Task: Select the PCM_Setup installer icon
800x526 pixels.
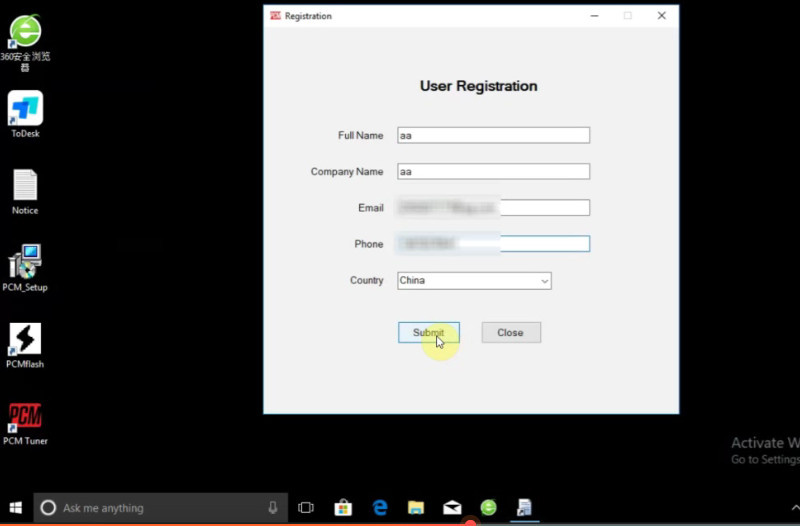Action: pyautogui.click(x=25, y=262)
